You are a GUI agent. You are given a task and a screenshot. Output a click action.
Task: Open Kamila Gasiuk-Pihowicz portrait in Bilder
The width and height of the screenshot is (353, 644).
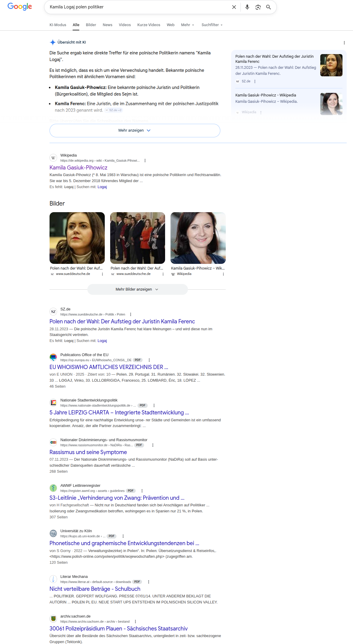[x=198, y=238]
